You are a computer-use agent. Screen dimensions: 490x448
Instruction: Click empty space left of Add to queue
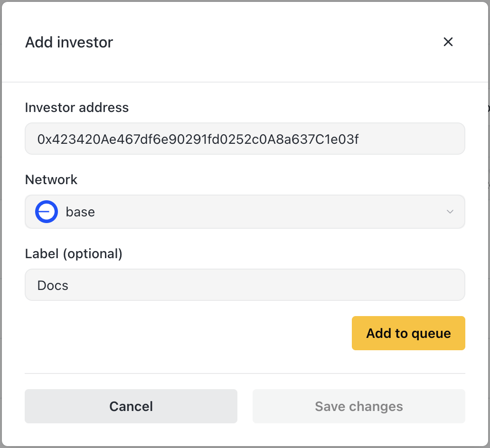tap(190, 333)
